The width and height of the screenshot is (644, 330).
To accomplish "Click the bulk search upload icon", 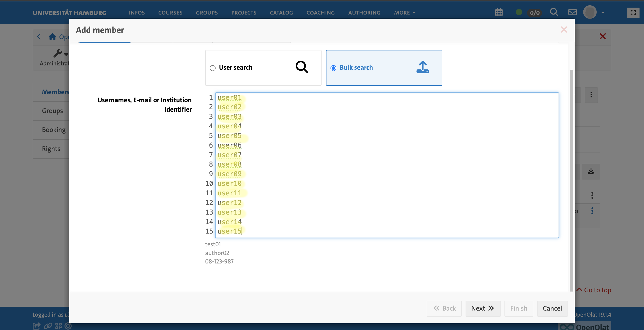I will [422, 67].
